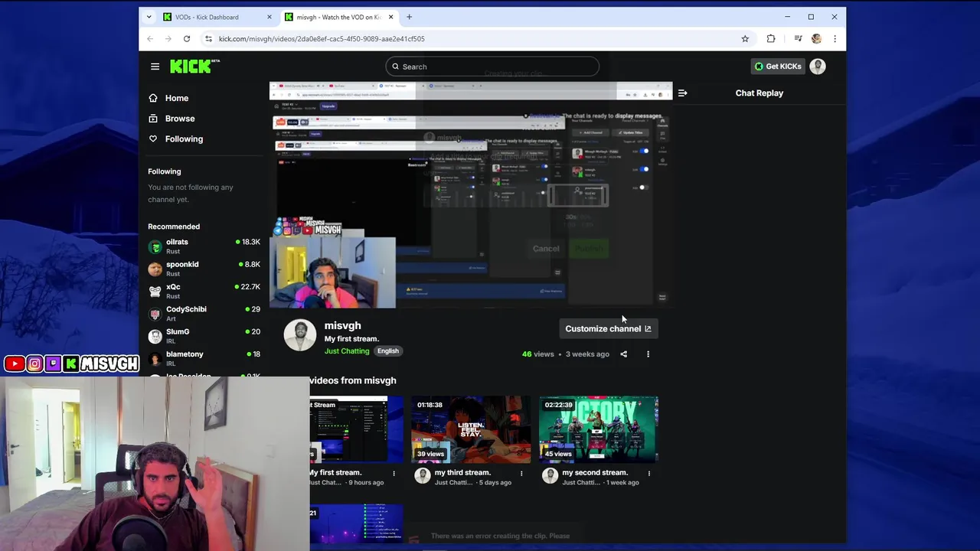
Task: Select the English tag
Action: tap(388, 351)
